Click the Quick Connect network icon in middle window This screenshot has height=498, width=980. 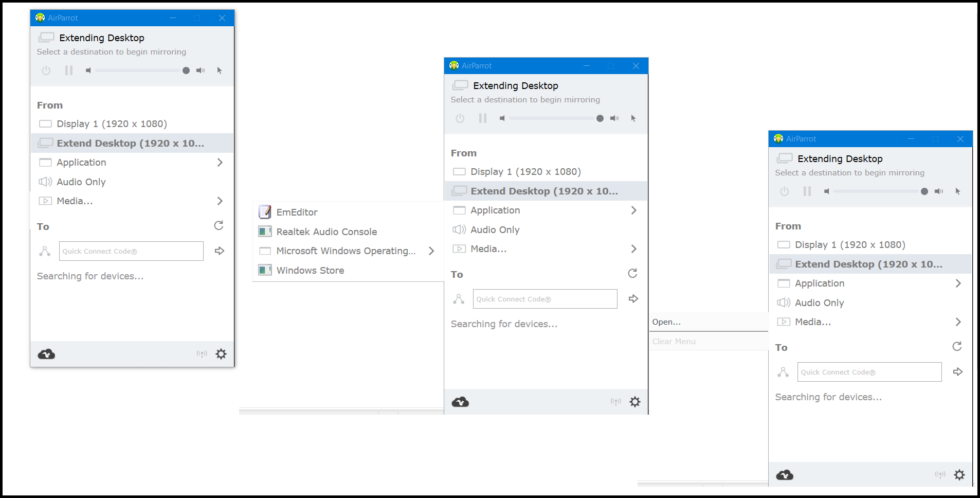tap(459, 299)
